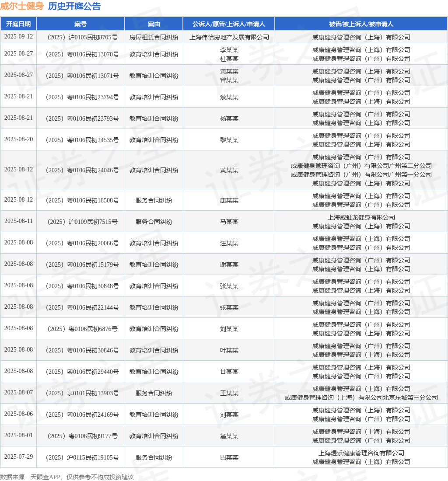
Task: Select case number 粤0106民初30846号
Action: coord(82,351)
